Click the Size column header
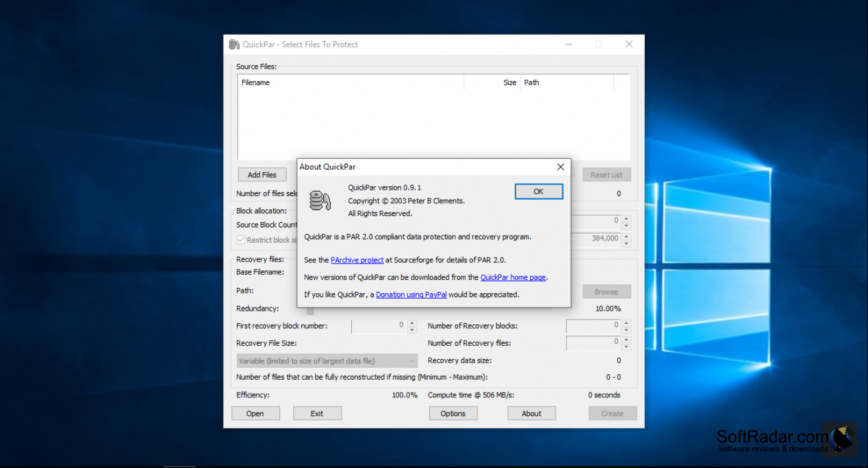868x468 pixels. [492, 83]
